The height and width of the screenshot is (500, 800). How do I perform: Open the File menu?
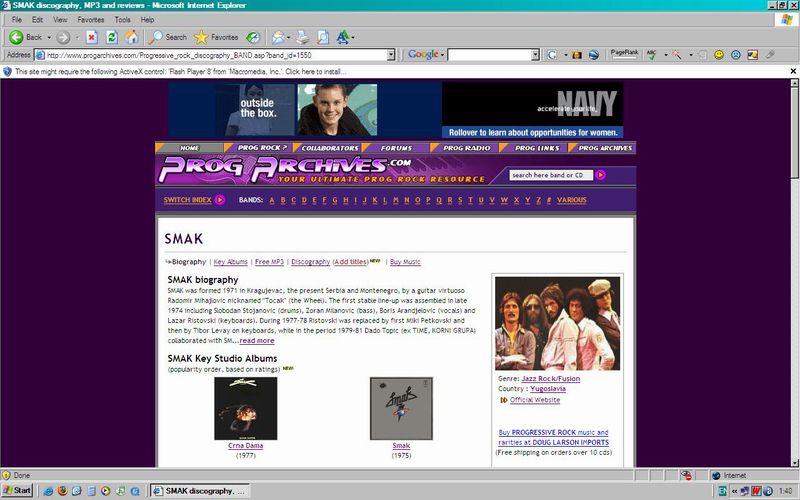[17, 20]
